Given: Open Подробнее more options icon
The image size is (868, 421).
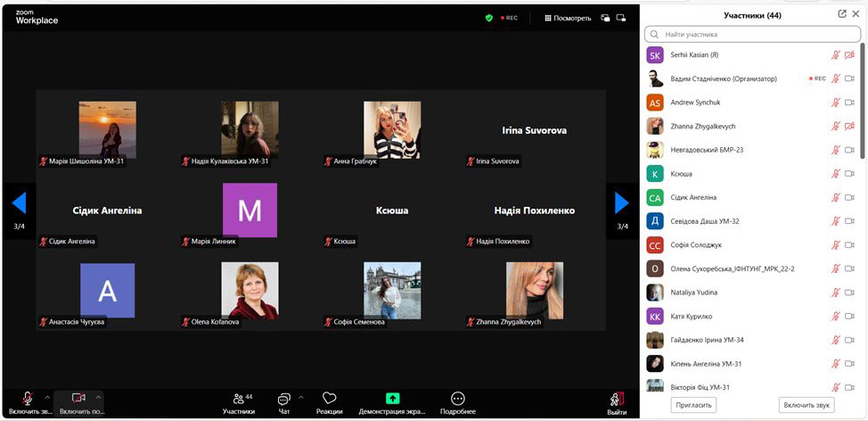Looking at the screenshot, I should [457, 399].
